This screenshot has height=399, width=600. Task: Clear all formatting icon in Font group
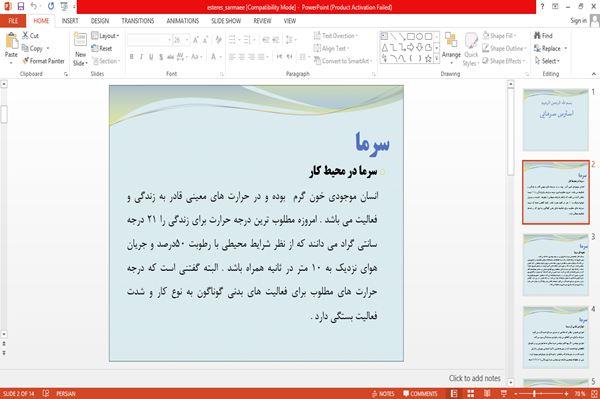218,40
